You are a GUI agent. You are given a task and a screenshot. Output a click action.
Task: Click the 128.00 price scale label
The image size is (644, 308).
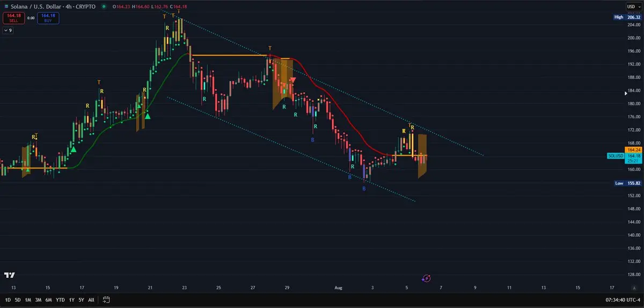(x=634, y=275)
